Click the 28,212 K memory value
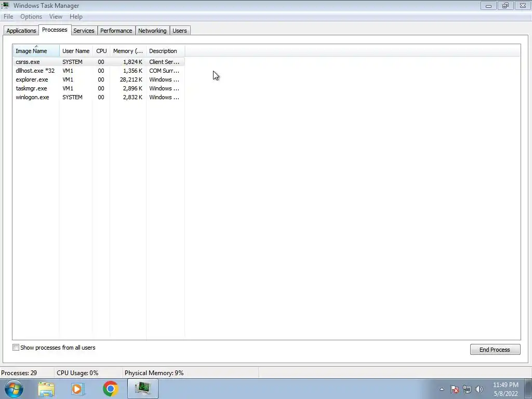Screen dimensions: 532x399 click(131, 79)
